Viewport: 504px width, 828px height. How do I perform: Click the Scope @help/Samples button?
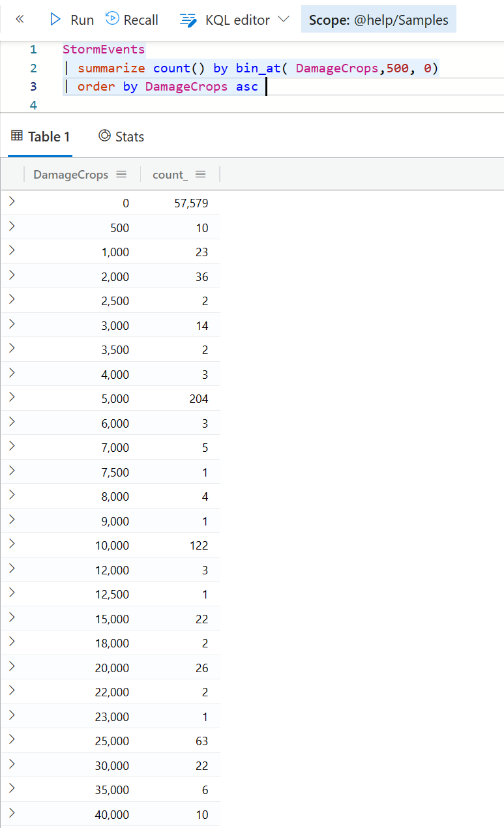point(378,20)
